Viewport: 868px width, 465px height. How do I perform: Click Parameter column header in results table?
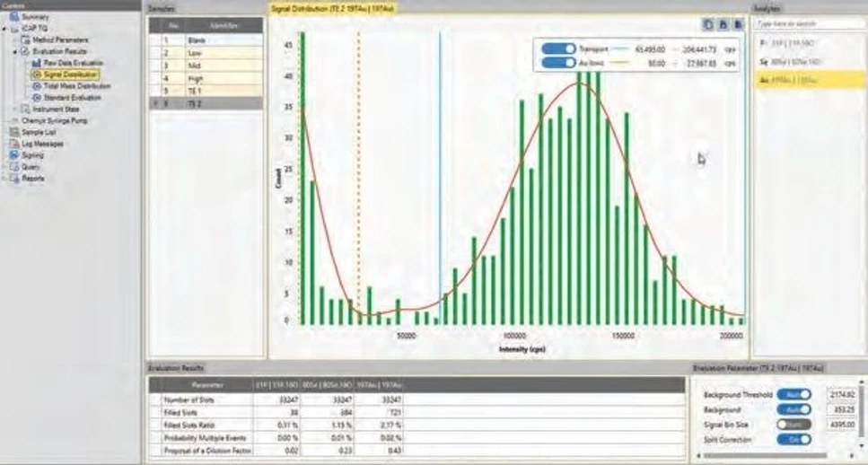(x=207, y=385)
